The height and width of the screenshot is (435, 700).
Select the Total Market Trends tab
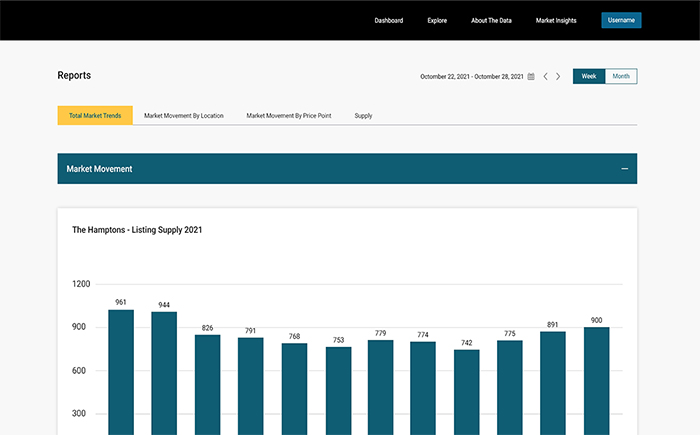(x=95, y=116)
